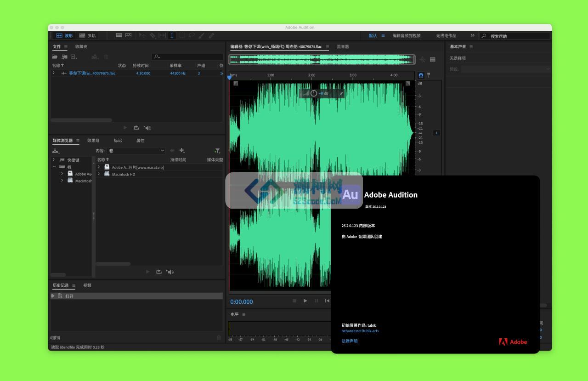Open the 视频 tab

click(87, 285)
